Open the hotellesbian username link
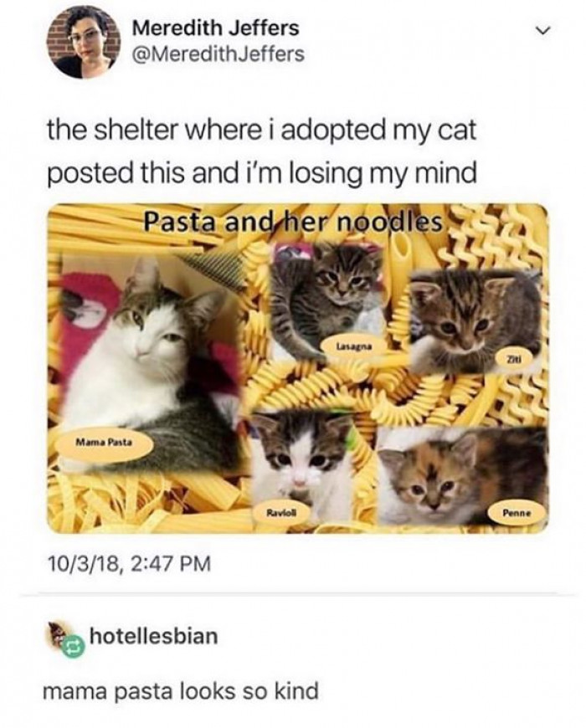The width and height of the screenshot is (586, 728). [x=153, y=636]
